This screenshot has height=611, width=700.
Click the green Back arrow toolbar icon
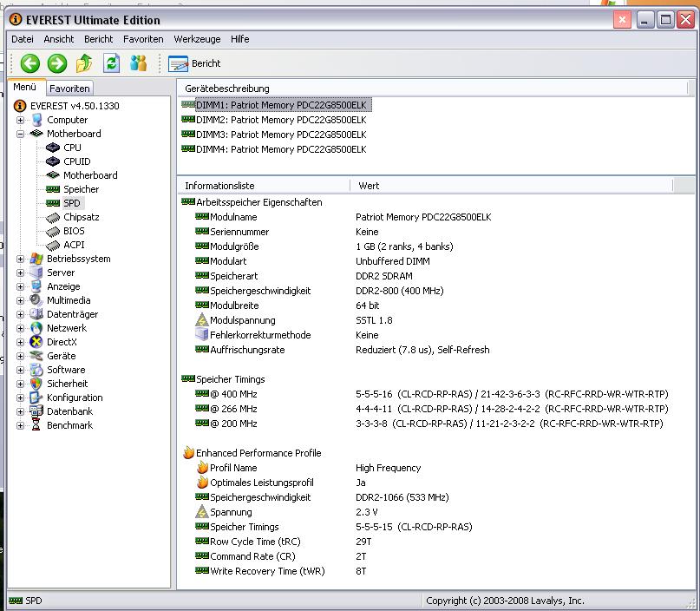[29, 63]
